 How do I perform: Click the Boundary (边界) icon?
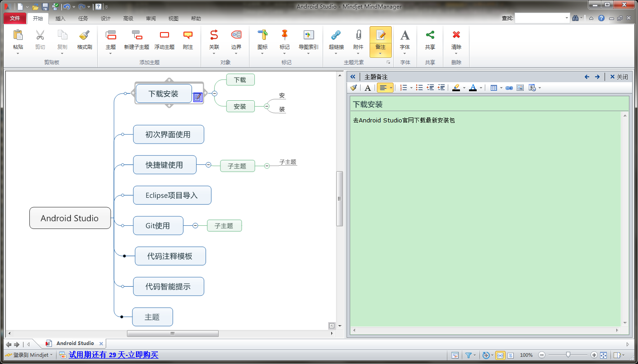coord(236,35)
